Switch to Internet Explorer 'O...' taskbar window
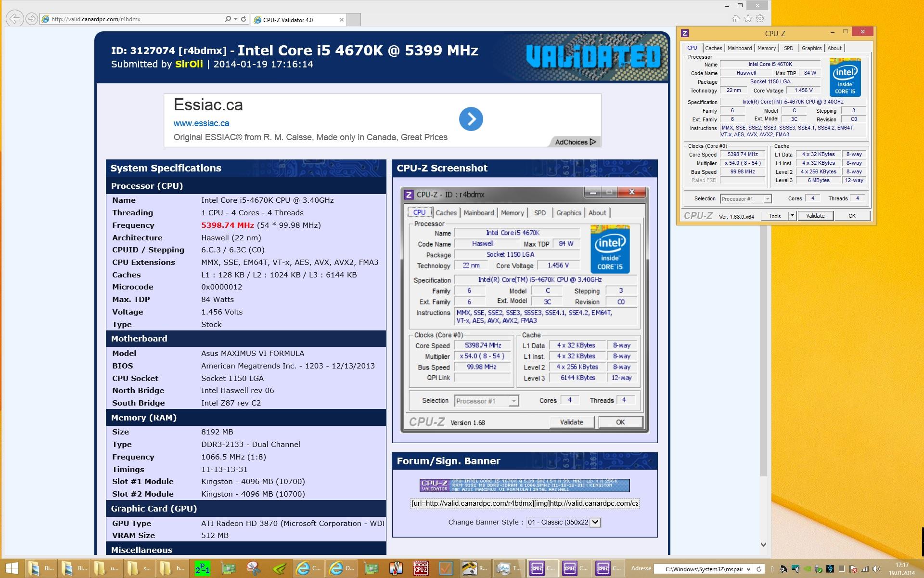 point(341,568)
